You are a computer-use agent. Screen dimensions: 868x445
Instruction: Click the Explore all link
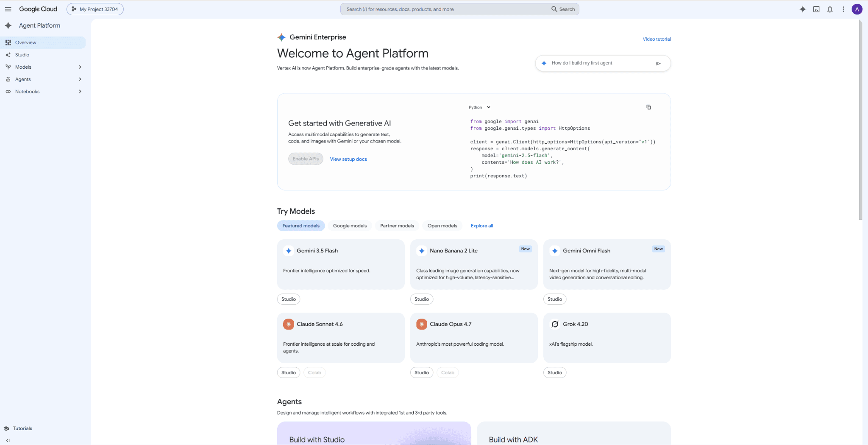point(482,226)
